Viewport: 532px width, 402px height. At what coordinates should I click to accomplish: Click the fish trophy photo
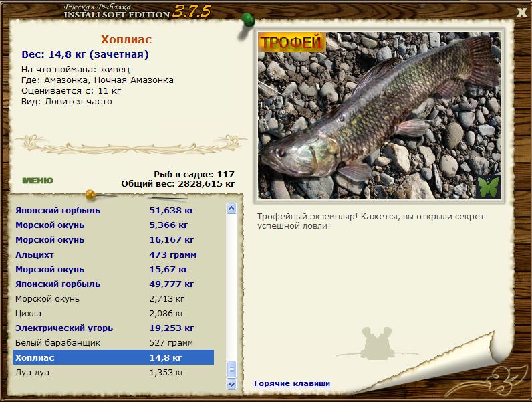[379, 116]
